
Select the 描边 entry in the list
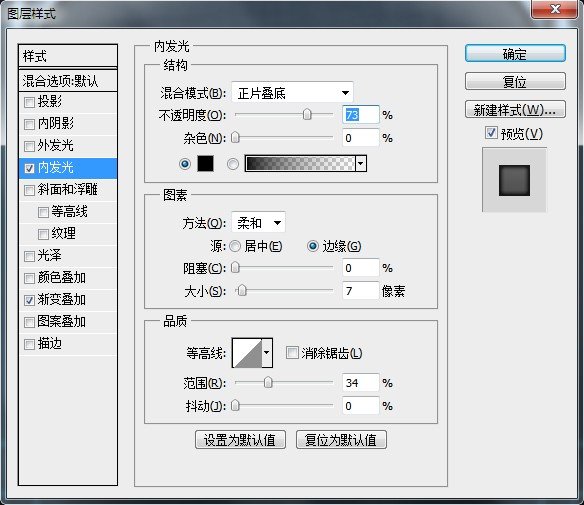pyautogui.click(x=68, y=344)
